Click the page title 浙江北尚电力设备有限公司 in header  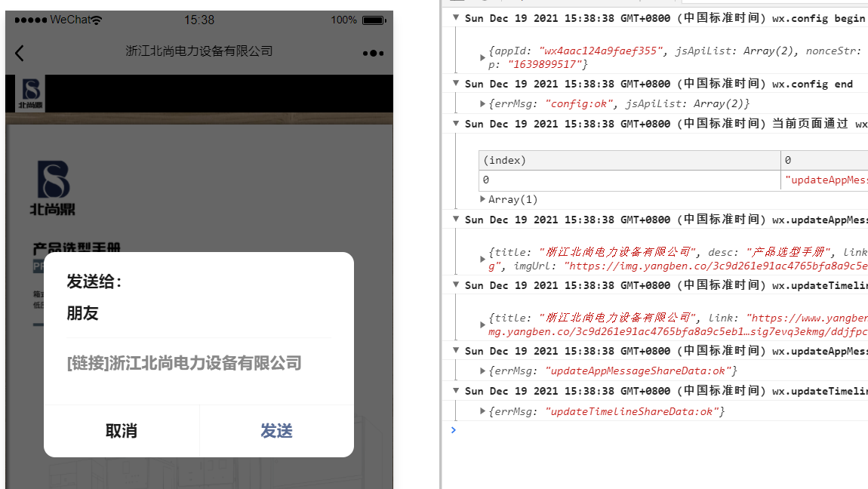pos(199,51)
